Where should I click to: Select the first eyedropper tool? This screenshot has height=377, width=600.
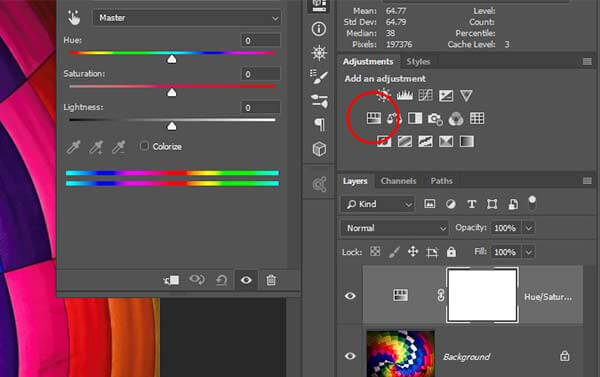click(x=73, y=147)
